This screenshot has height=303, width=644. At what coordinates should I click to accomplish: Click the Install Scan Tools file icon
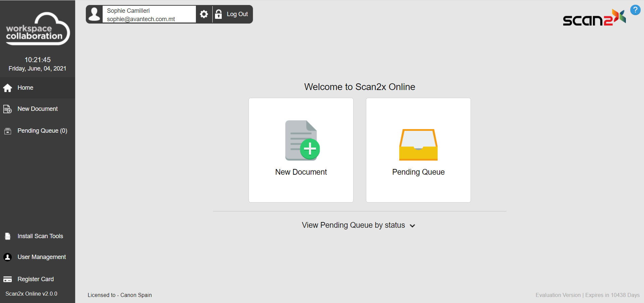pos(8,236)
